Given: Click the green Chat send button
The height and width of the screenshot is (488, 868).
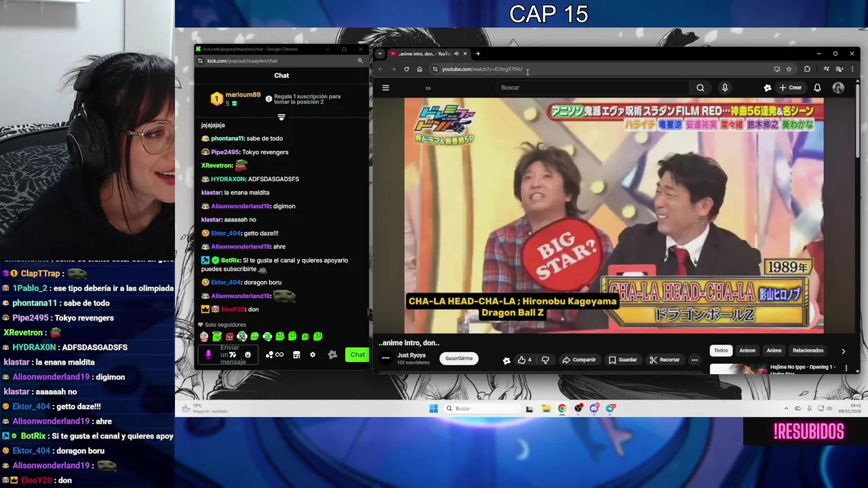Looking at the screenshot, I should click(357, 354).
